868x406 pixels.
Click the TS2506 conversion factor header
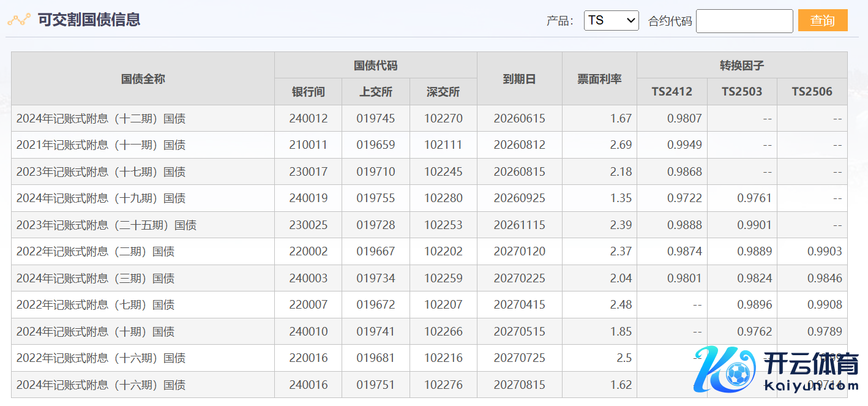coord(812,92)
